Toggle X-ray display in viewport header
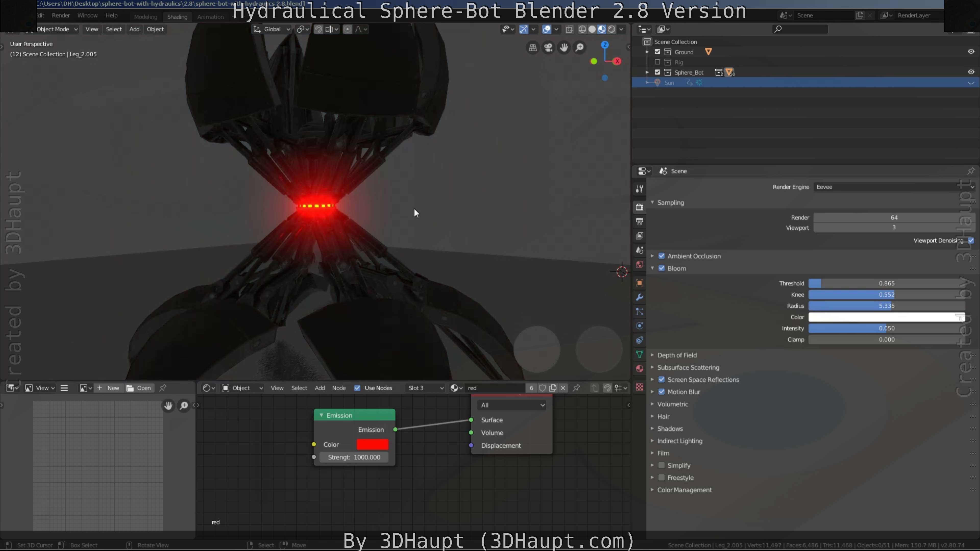Viewport: 980px width, 551px height. tap(570, 29)
